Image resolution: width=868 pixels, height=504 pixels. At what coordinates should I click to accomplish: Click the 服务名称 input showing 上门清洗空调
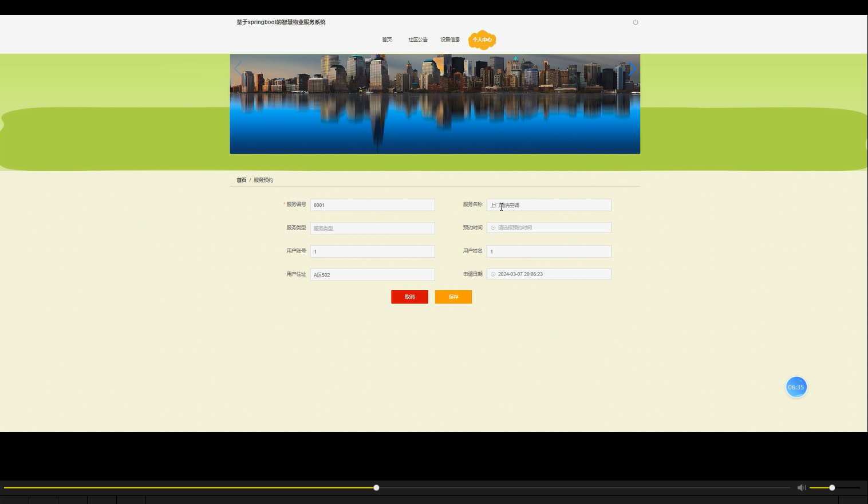coord(549,204)
